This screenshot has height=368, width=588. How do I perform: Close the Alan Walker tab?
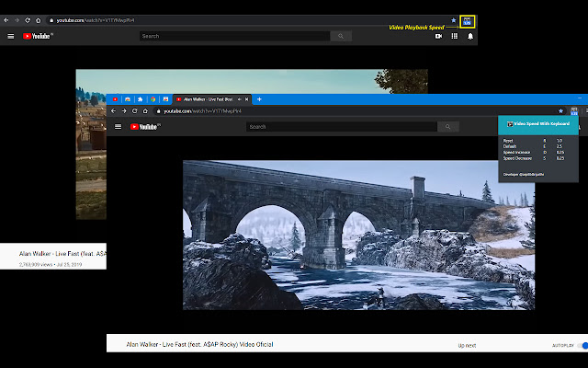pyautogui.click(x=246, y=99)
